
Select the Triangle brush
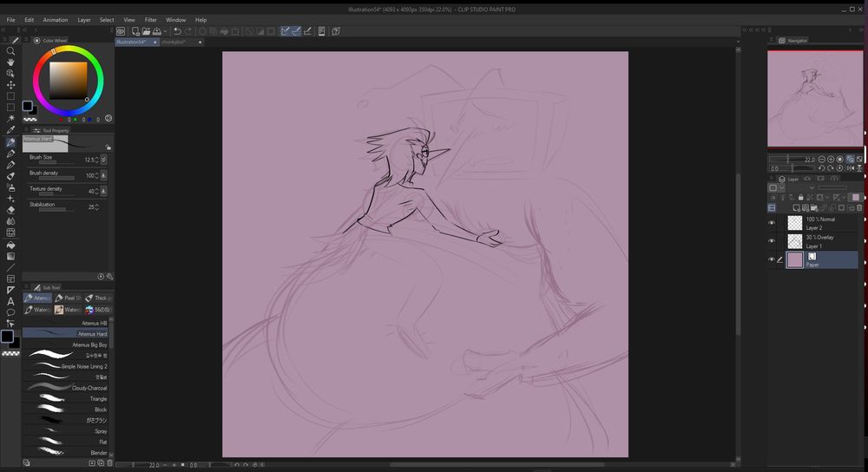pos(65,398)
